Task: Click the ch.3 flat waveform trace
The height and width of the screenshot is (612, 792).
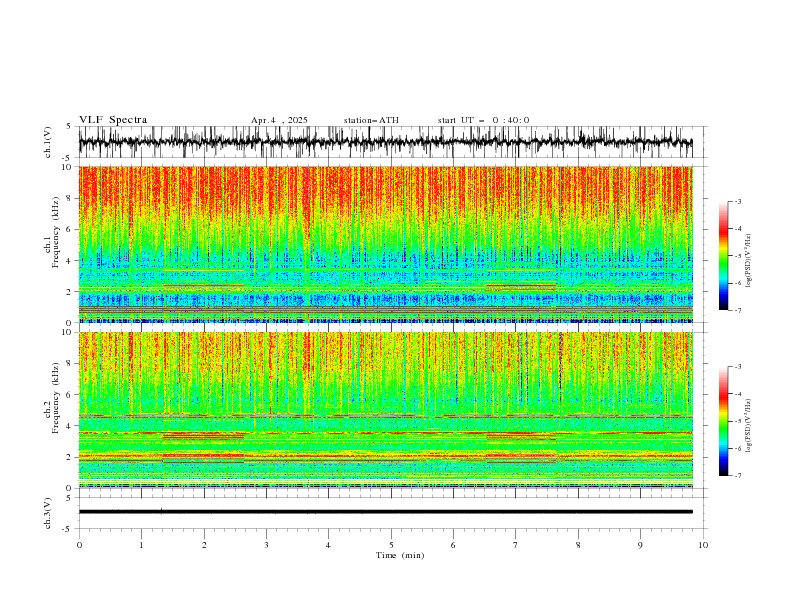Action: 385,512
